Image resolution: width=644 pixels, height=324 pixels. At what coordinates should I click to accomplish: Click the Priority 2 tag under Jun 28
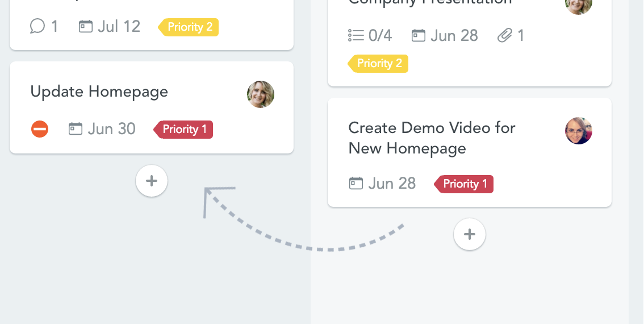[x=379, y=64]
